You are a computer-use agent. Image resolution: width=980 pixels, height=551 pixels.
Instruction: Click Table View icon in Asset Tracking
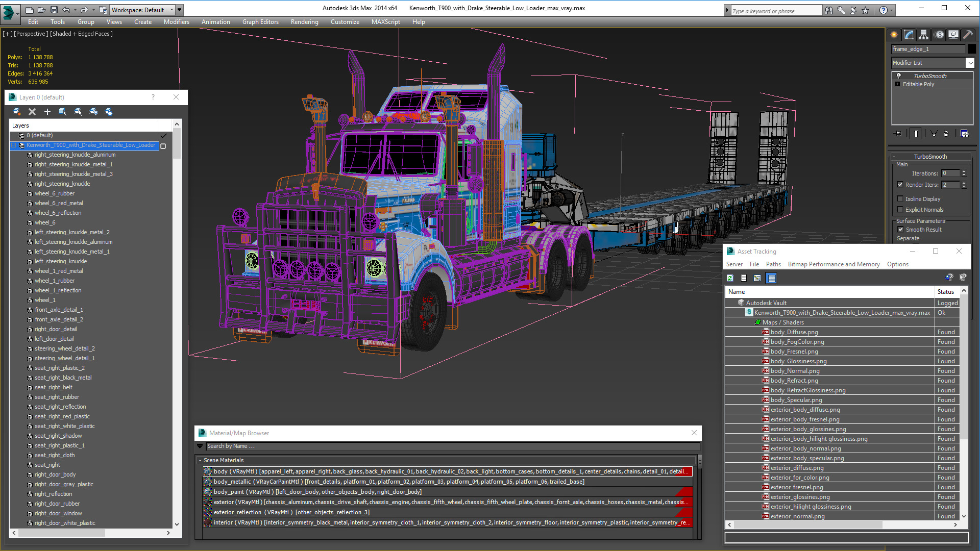[772, 278]
